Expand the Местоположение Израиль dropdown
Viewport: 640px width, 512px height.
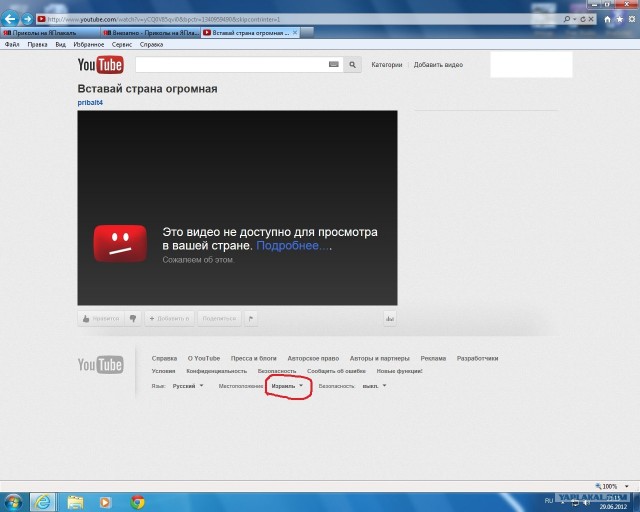287,386
